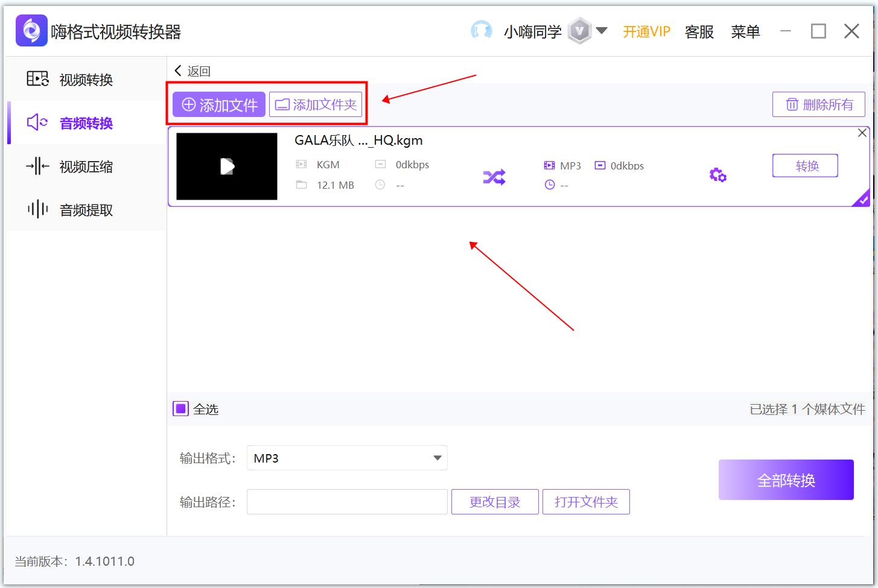Open the 视频压缩 tool
This screenshot has height=588, width=878.
[37, 166]
